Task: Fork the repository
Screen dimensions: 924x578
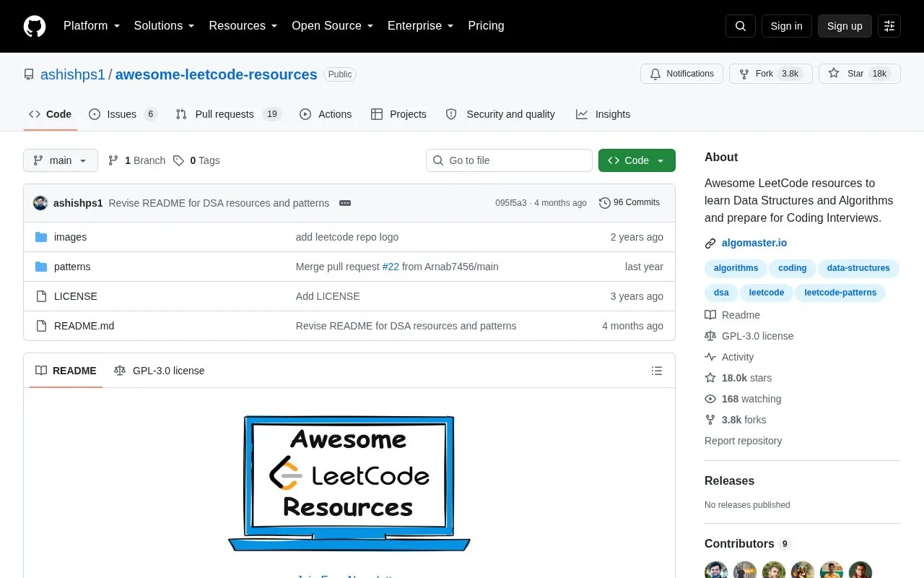Action: pos(770,74)
